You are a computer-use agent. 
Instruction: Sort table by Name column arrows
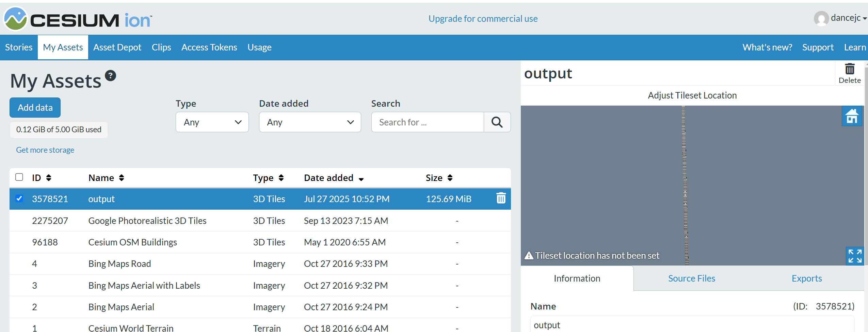click(x=122, y=178)
